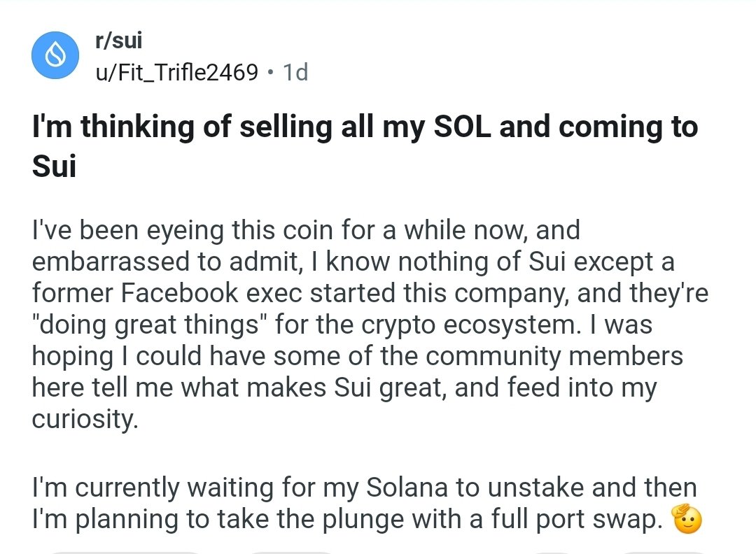The image size is (756, 554).
Task: Click the share pill button at bottom right
Action: pos(664,553)
